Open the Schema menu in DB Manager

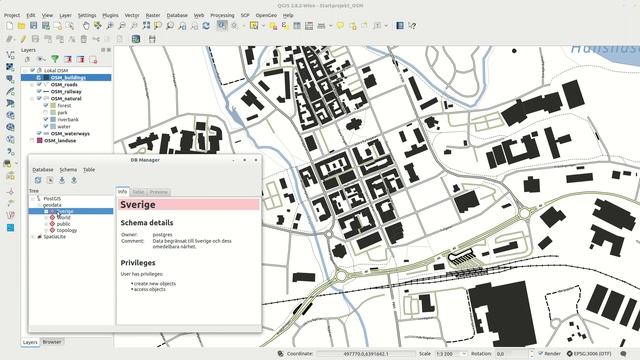pyautogui.click(x=68, y=169)
